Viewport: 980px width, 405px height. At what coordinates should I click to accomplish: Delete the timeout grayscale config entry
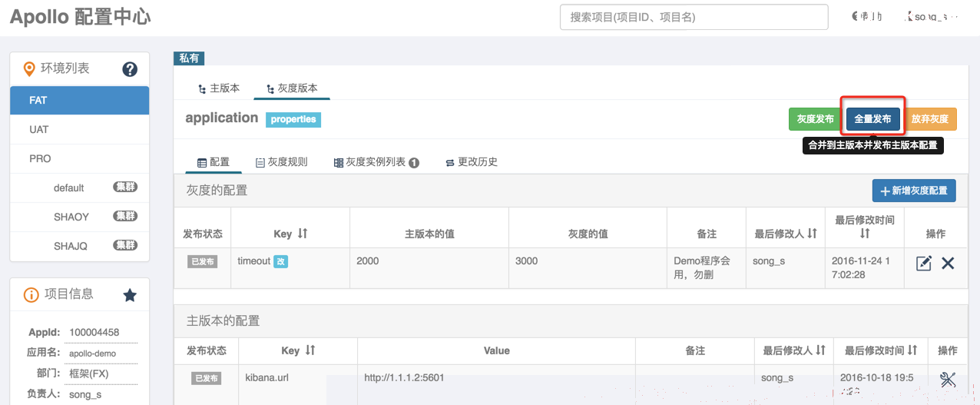pyautogui.click(x=948, y=263)
